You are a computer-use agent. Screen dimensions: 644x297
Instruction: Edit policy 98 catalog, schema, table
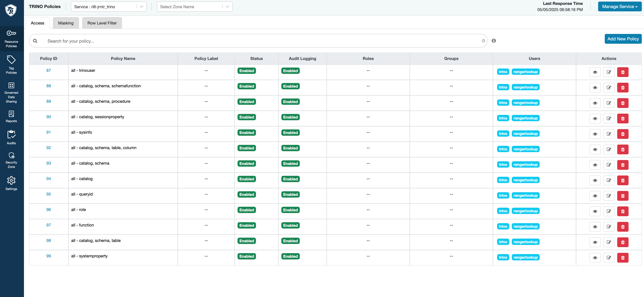(x=609, y=242)
